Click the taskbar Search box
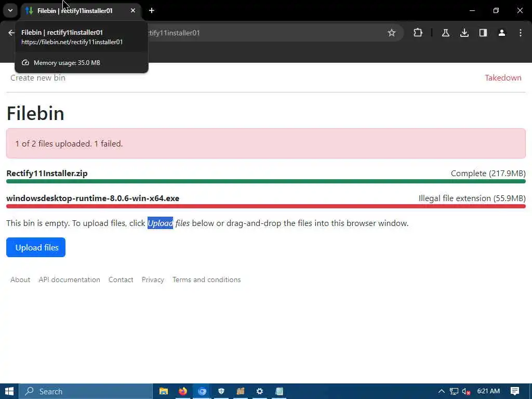Image resolution: width=532 pixels, height=399 pixels. (86, 391)
